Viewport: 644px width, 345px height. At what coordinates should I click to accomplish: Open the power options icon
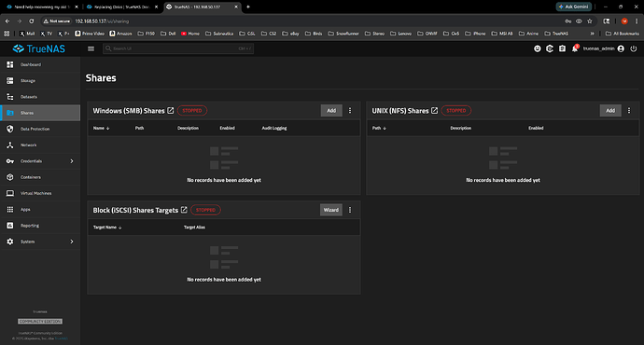coord(634,48)
